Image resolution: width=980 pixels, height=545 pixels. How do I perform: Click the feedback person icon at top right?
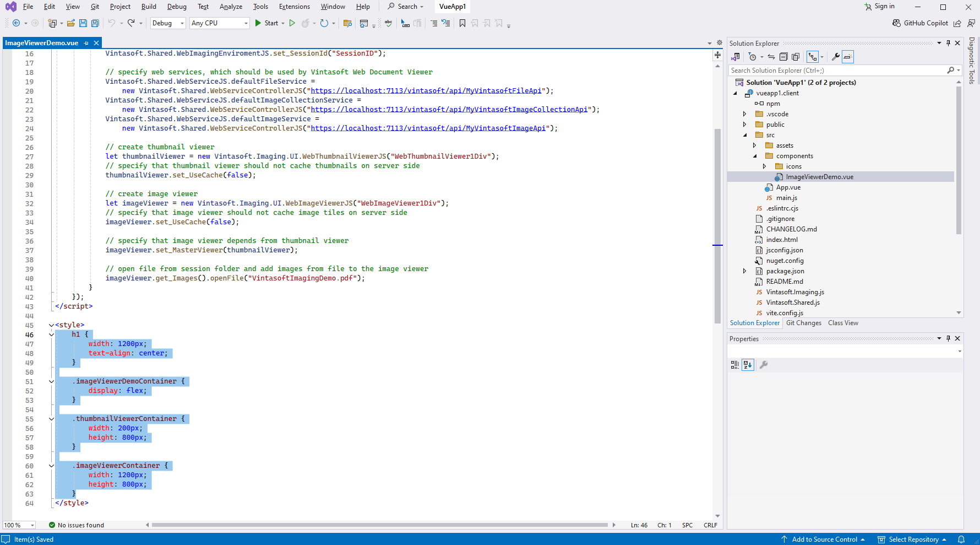point(971,23)
